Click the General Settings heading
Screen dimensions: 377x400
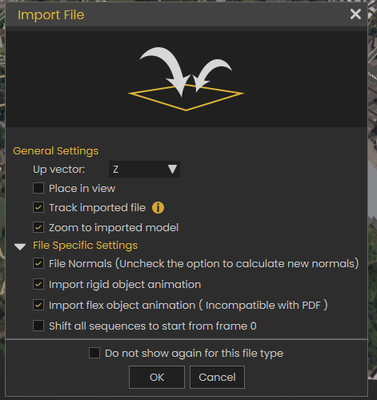[56, 151]
